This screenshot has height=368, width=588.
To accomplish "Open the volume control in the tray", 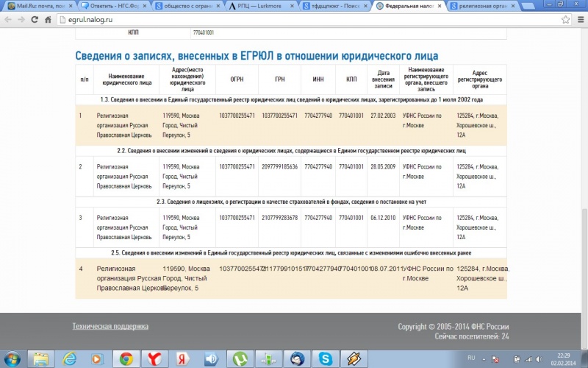I will (x=539, y=359).
